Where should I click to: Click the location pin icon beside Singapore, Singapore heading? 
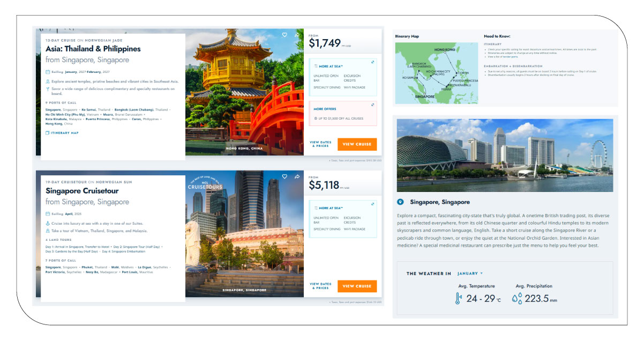[401, 202]
